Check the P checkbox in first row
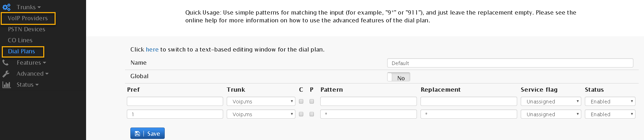This screenshot has height=140, width=644. [312, 101]
